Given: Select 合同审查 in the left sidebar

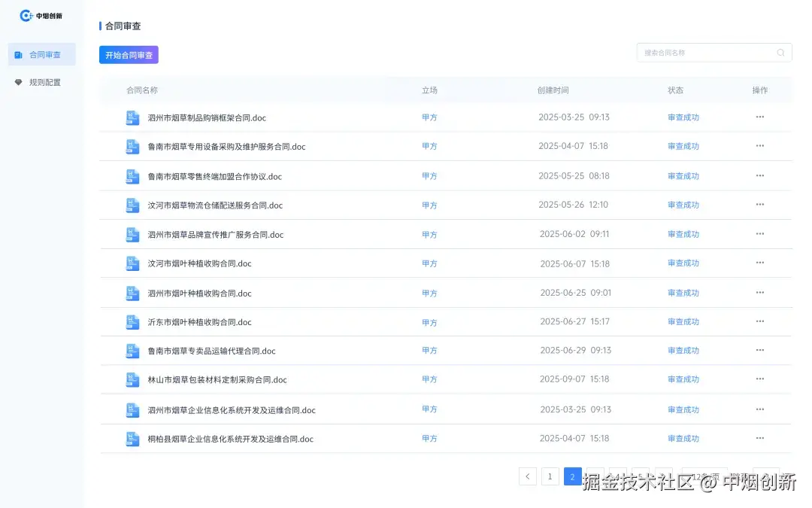Looking at the screenshot, I should click(42, 53).
